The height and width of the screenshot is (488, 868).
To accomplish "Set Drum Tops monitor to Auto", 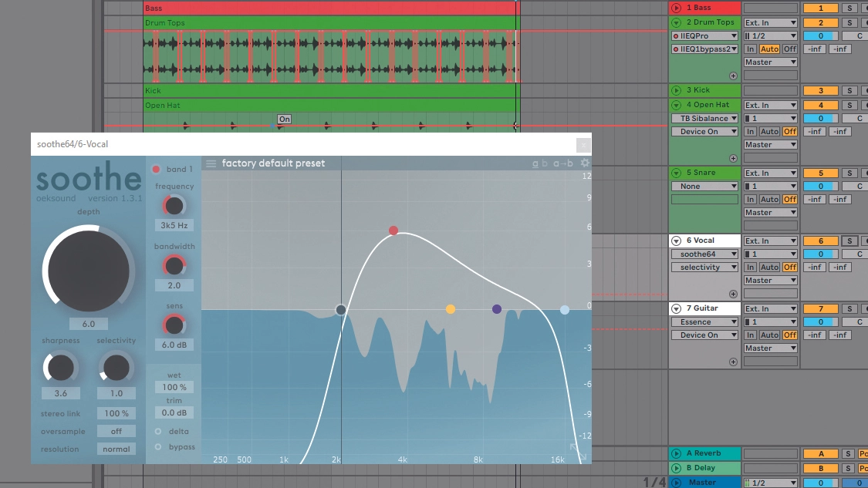I will (x=769, y=49).
